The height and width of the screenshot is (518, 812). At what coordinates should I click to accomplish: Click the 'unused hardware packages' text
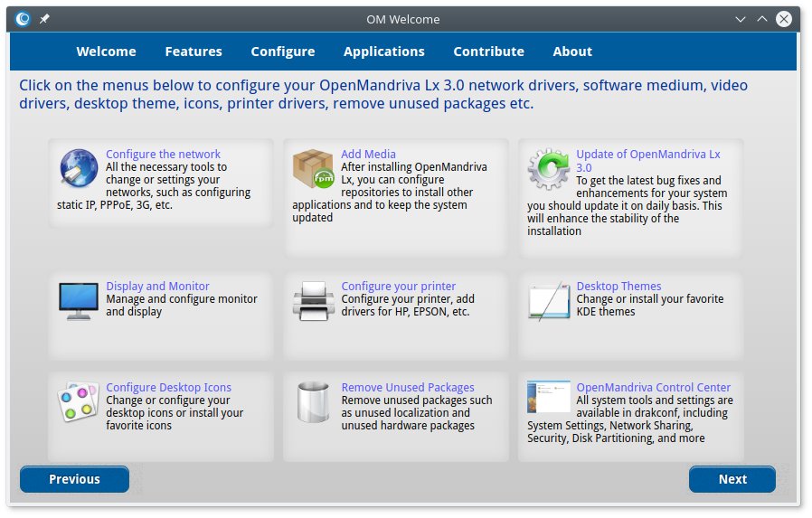[408, 426]
